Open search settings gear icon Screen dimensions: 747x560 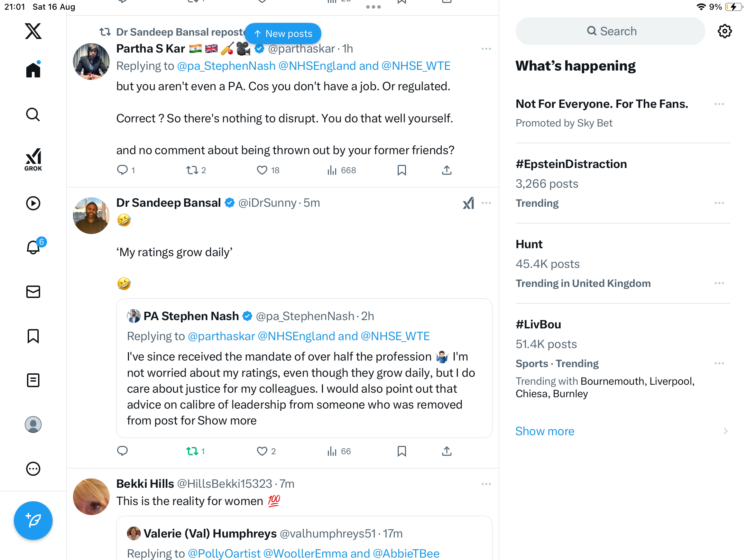[x=725, y=31]
